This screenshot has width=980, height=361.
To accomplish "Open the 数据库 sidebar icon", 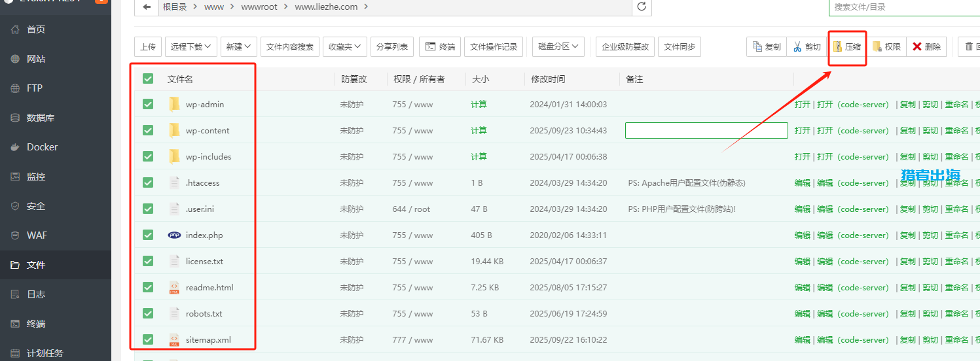I will point(16,118).
